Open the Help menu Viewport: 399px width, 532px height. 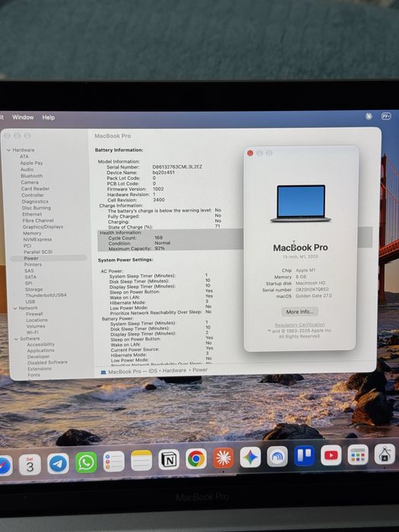[x=48, y=117]
